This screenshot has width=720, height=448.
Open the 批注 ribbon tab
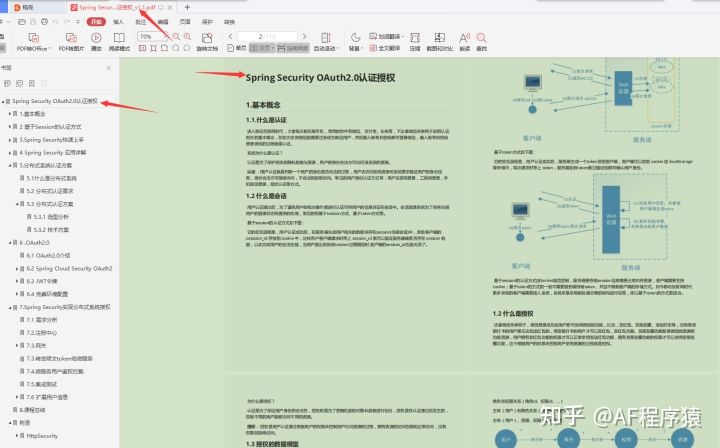pyautogui.click(x=141, y=22)
